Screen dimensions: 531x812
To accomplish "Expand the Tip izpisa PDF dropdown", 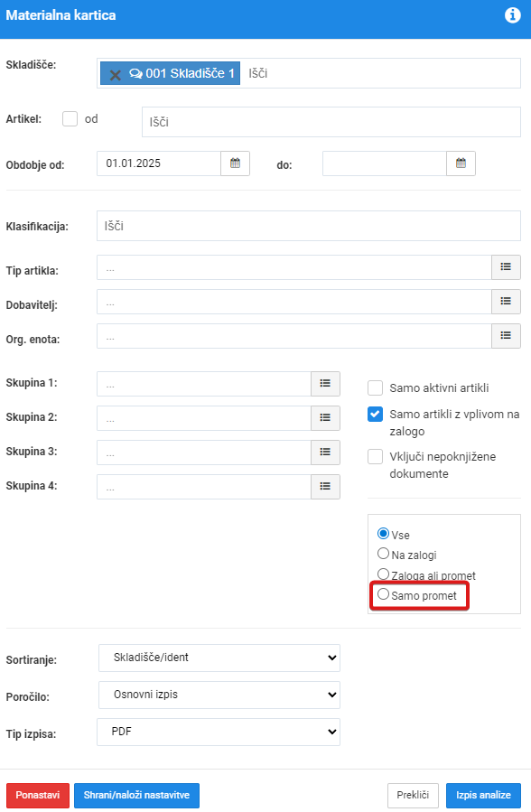I will [219, 732].
